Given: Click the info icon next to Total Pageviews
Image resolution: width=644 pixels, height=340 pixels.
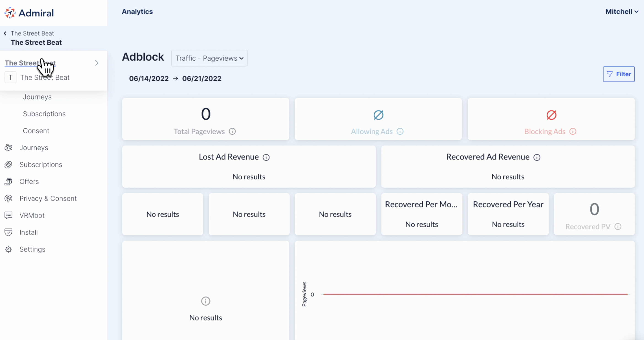Looking at the screenshot, I should (232, 132).
